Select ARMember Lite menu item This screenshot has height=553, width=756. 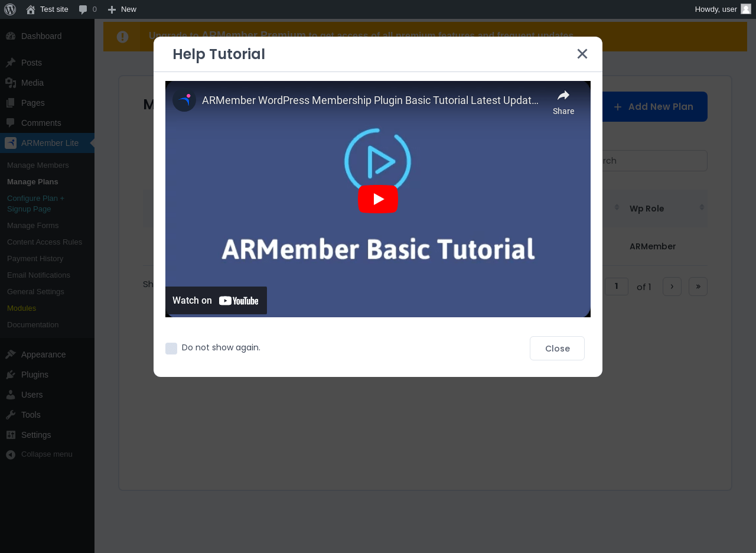tap(47, 143)
